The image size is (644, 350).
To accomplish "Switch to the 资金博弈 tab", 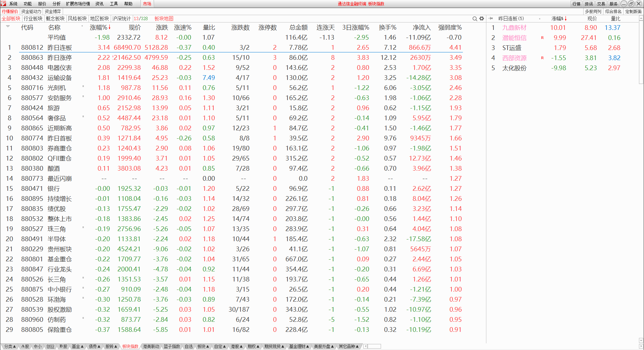I will [53, 11].
